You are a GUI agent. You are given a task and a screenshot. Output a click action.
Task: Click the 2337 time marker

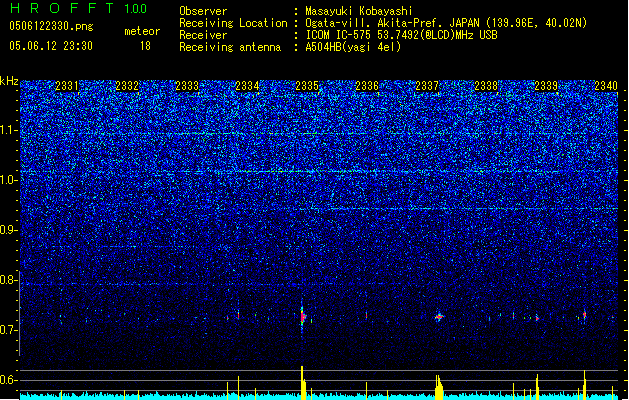[x=427, y=86]
